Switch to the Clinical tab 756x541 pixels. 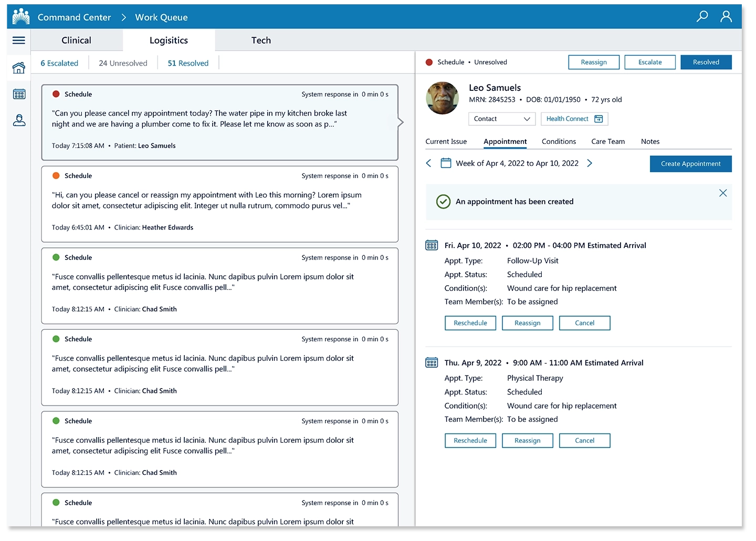pos(76,40)
